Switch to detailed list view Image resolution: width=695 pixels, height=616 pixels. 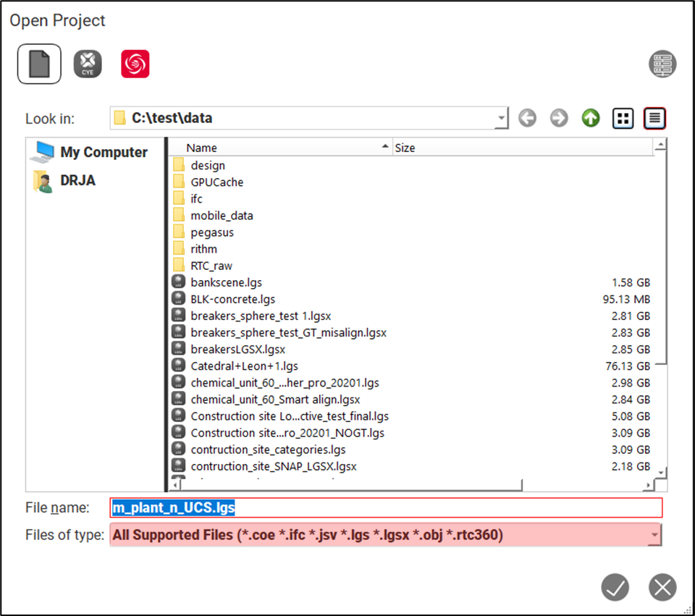[x=654, y=118]
